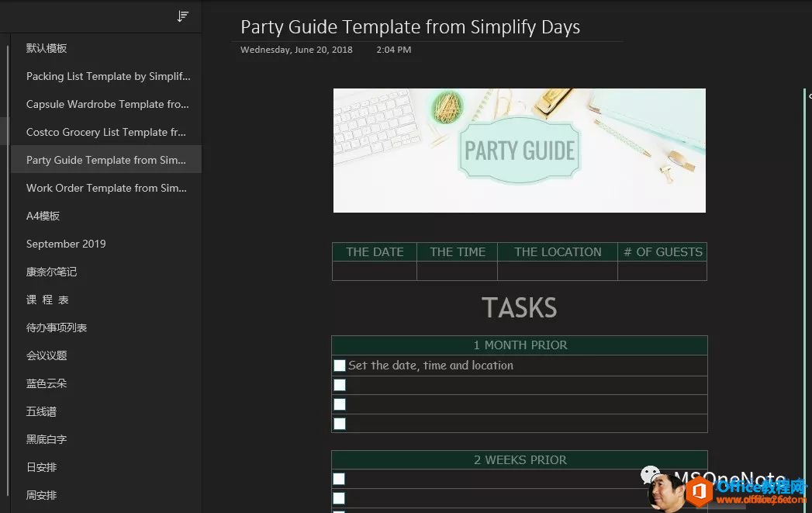Check the second checkbox under 2 WEEKS PRIOR
This screenshot has height=513, width=812.
click(339, 498)
